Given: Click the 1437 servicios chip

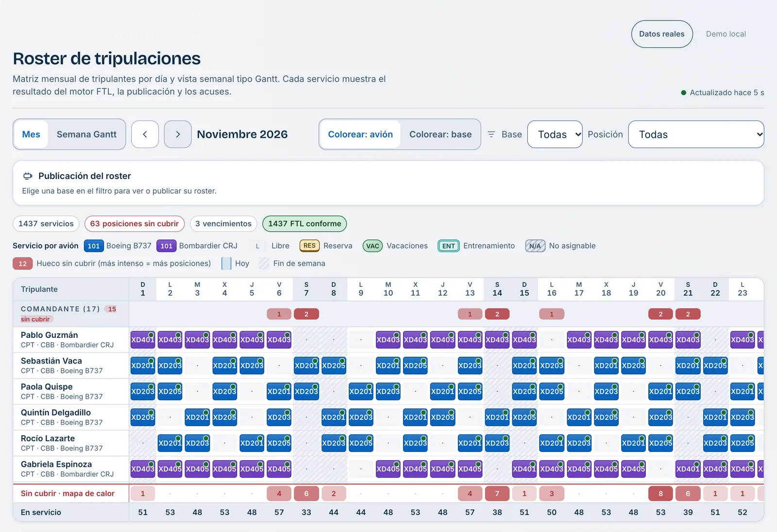Looking at the screenshot, I should [46, 224].
